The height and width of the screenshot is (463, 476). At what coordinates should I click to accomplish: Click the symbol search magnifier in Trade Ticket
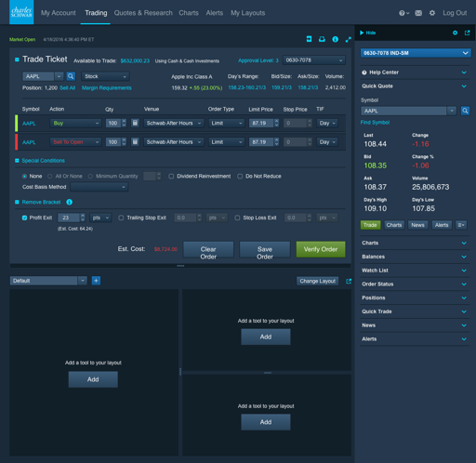71,76
